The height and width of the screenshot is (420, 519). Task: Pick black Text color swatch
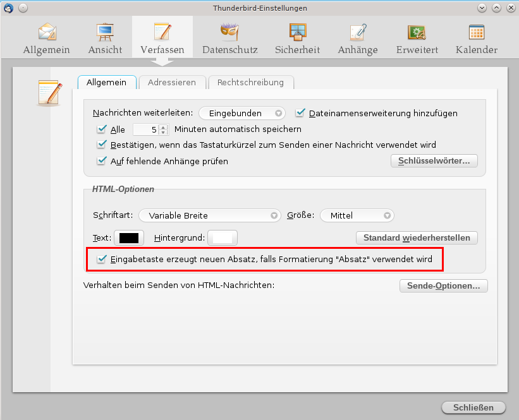[129, 237]
